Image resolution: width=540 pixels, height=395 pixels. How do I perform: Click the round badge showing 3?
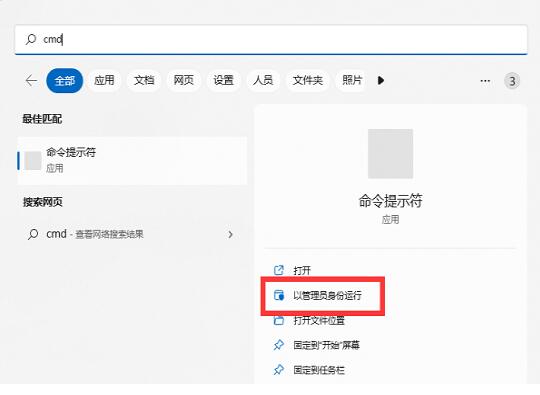[512, 81]
